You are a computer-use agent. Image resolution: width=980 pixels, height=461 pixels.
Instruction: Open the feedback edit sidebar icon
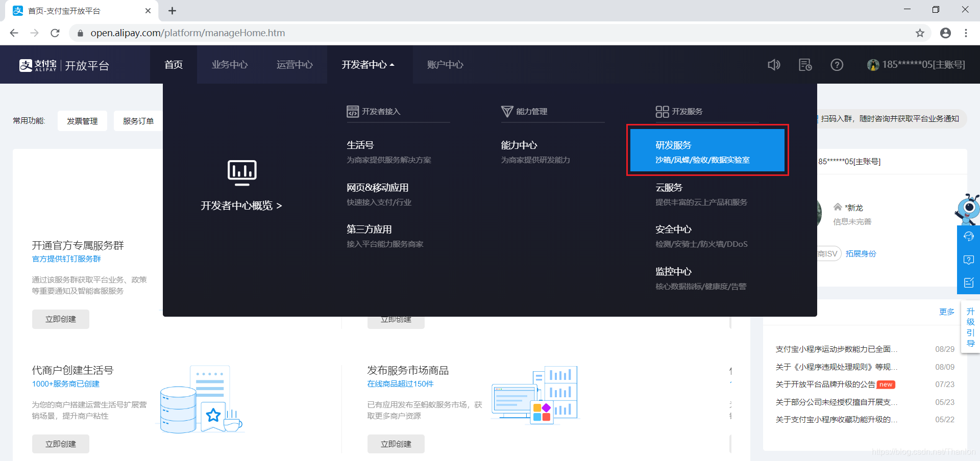(x=968, y=283)
